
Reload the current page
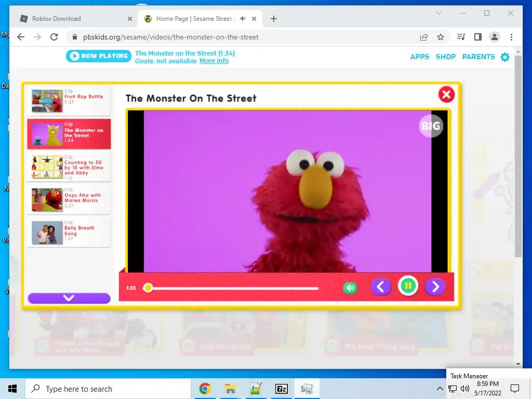click(54, 37)
